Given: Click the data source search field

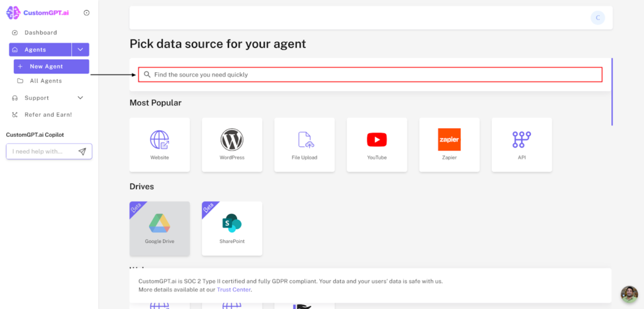Looking at the screenshot, I should coord(370,75).
